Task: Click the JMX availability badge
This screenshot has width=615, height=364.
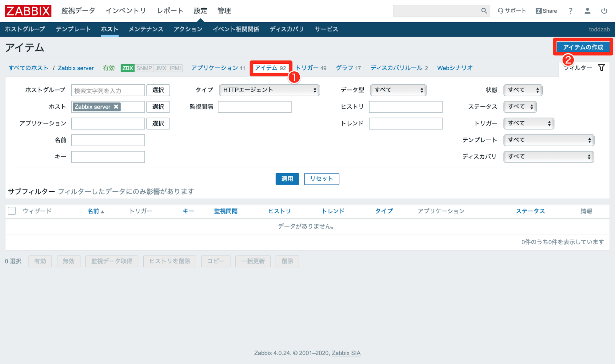Action: 161,68
